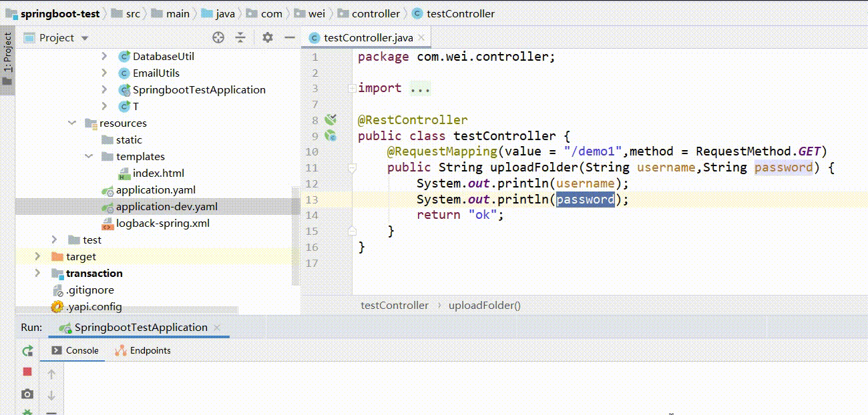
Task: Expand the target folder
Action: click(38, 256)
